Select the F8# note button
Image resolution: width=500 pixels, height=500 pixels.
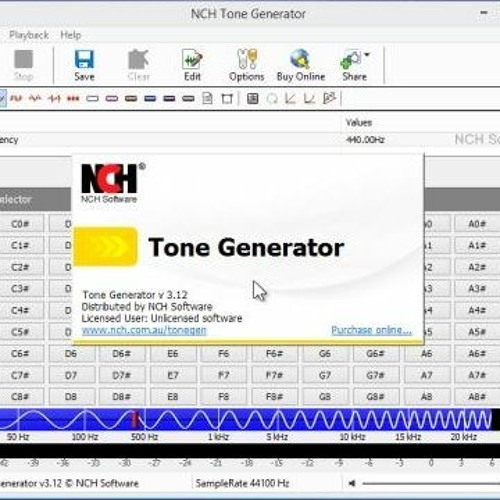pyautogui.click(x=274, y=397)
